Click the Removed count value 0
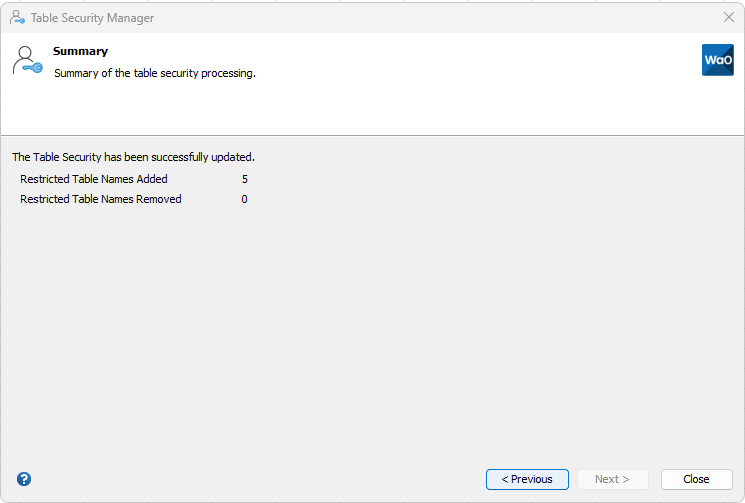The image size is (745, 503). pyautogui.click(x=244, y=199)
